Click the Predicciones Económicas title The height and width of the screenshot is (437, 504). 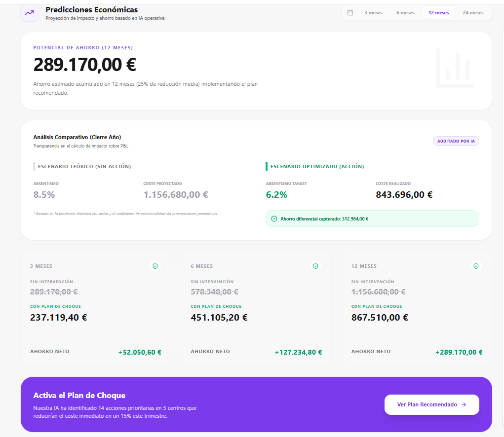coord(92,10)
